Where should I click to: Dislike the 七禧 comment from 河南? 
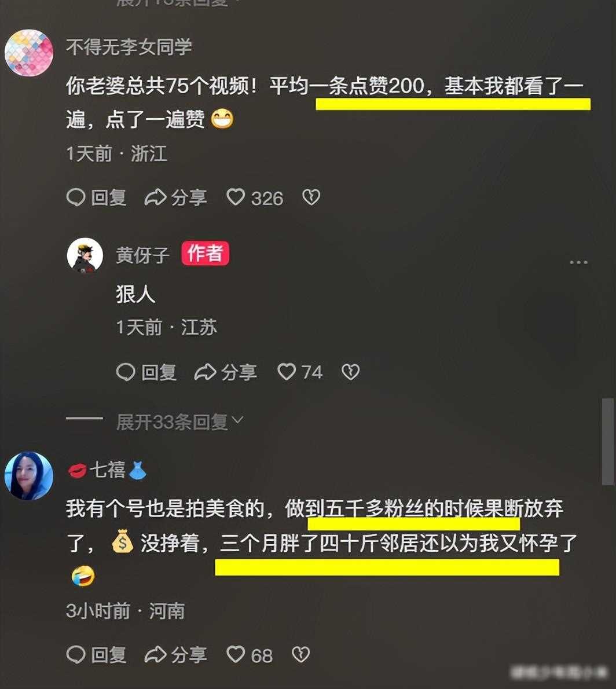pyautogui.click(x=301, y=654)
